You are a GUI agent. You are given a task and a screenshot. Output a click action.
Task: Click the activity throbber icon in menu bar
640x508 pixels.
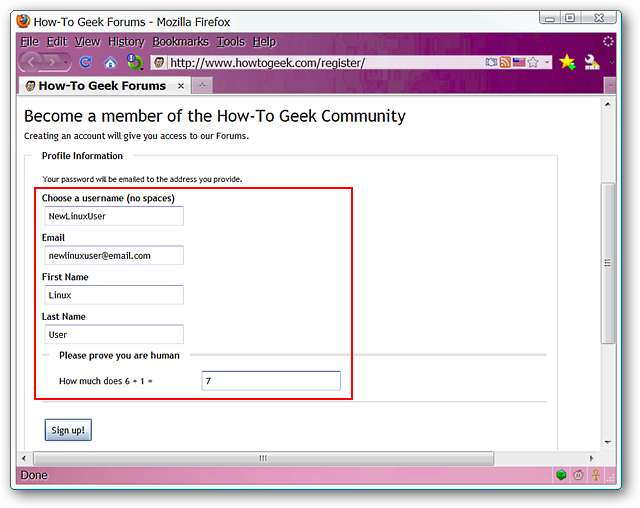(x=608, y=41)
